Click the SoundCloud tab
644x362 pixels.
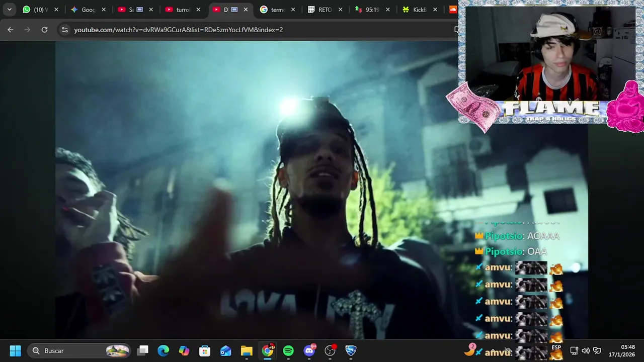pos(453,10)
